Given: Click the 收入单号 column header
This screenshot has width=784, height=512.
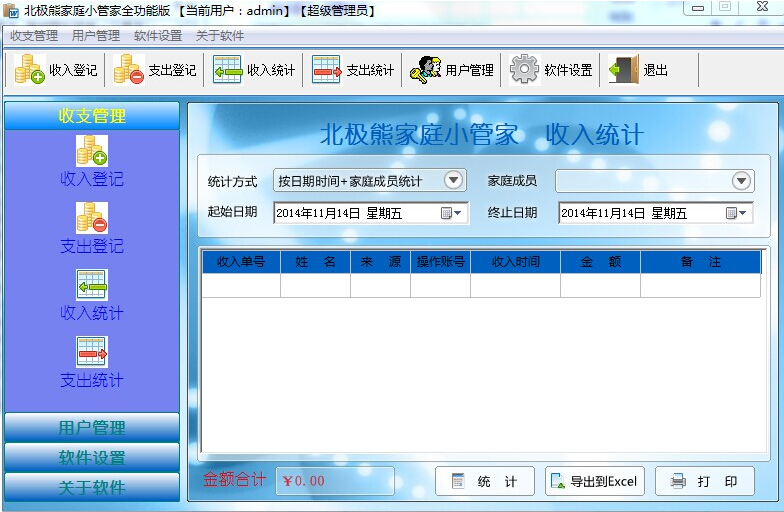Looking at the screenshot, I should [241, 262].
